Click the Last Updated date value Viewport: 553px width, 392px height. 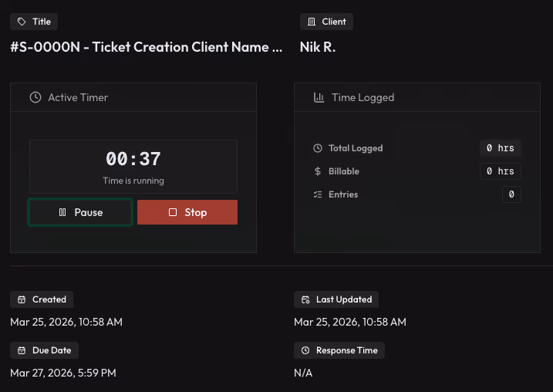pyautogui.click(x=350, y=322)
